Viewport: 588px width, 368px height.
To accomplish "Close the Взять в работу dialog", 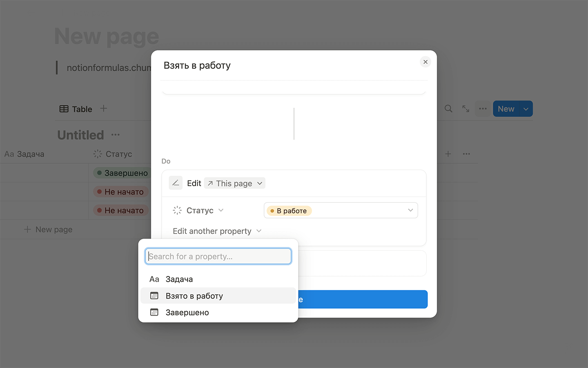I will point(425,62).
